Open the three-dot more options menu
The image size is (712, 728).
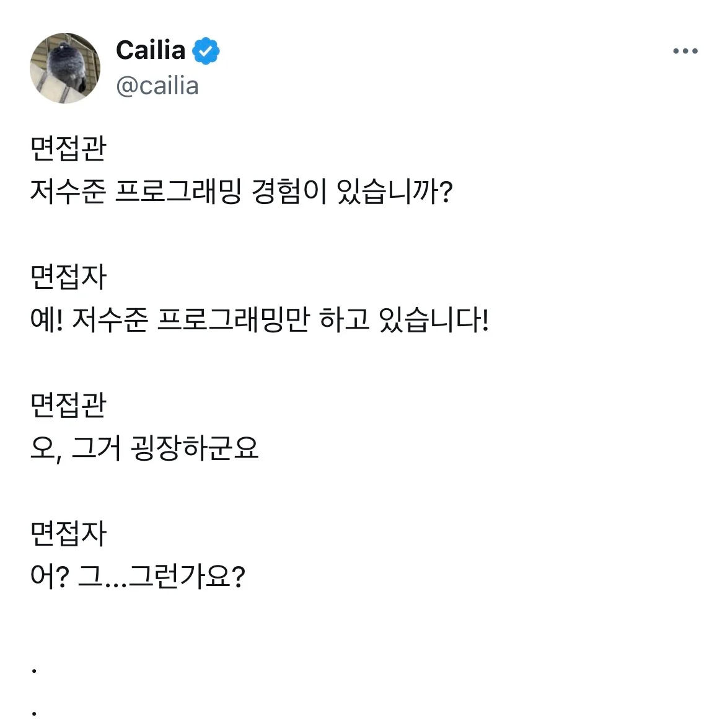pyautogui.click(x=685, y=51)
